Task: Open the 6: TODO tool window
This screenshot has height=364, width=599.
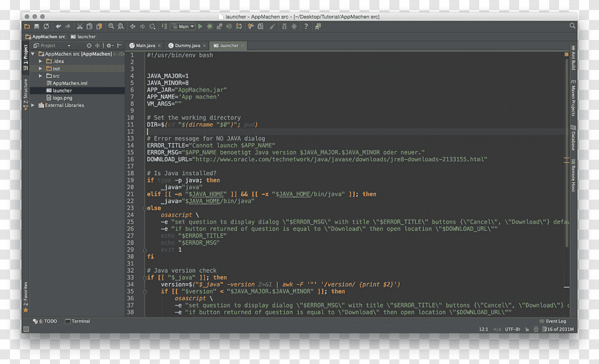Action: pos(45,321)
